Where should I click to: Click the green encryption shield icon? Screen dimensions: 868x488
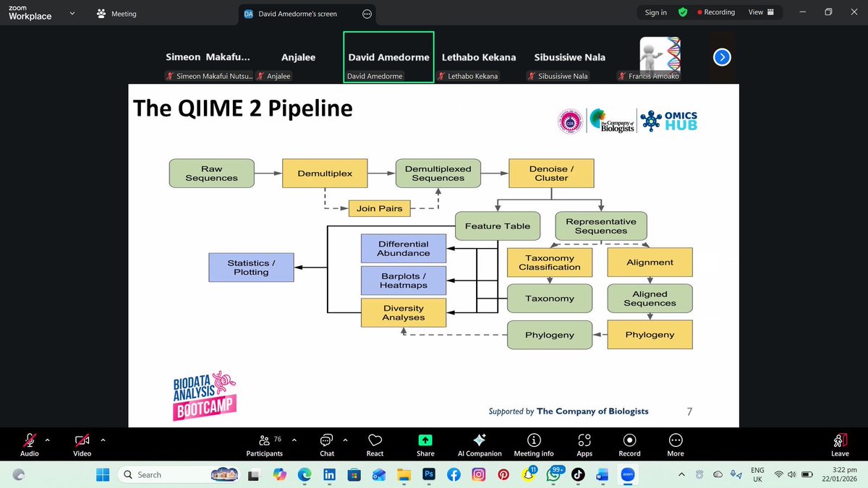pyautogui.click(x=683, y=12)
